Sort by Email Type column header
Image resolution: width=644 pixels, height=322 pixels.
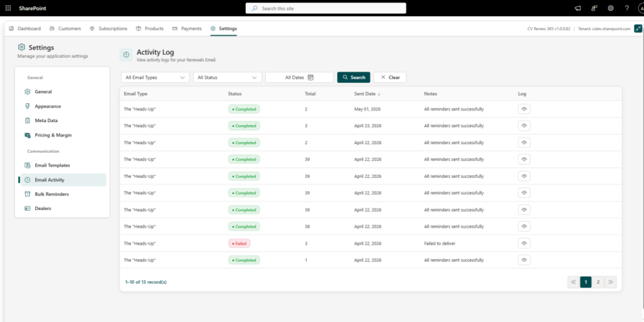pos(136,94)
